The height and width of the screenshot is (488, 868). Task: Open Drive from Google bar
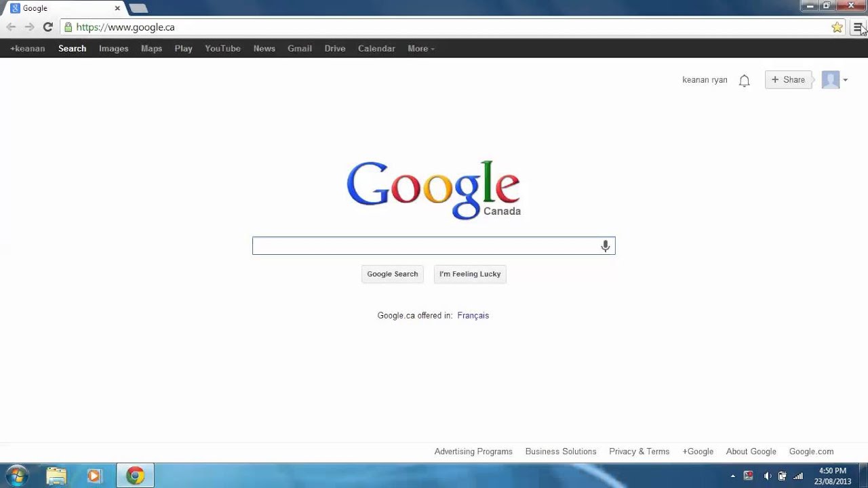[335, 49]
